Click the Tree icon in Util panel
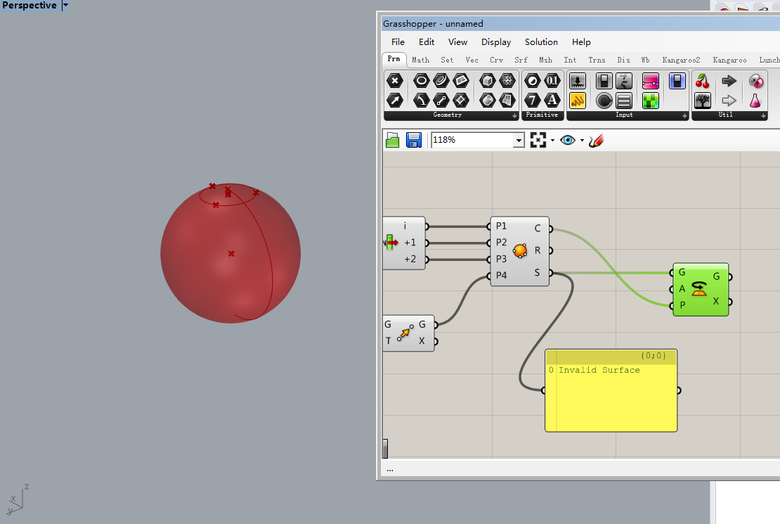This screenshot has width=780, height=524. click(x=703, y=100)
